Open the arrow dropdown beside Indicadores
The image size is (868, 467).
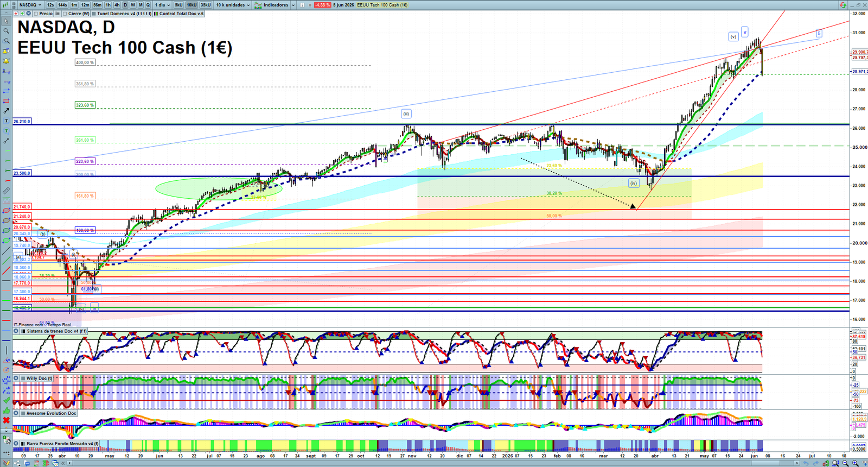293,5
